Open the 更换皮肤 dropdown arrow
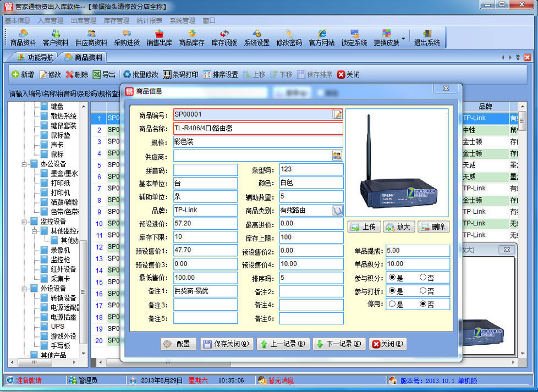The image size is (538, 392). 403,38
